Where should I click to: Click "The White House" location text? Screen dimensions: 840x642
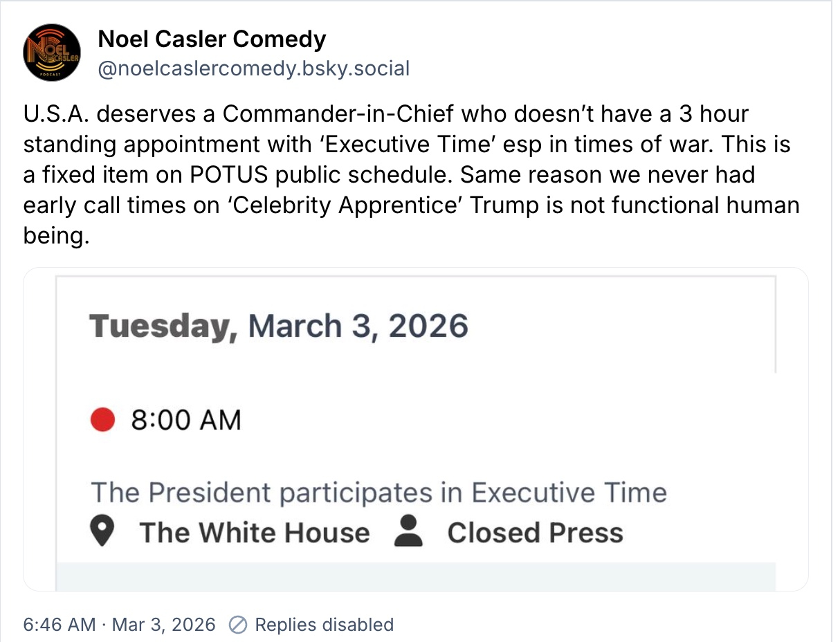[255, 533]
